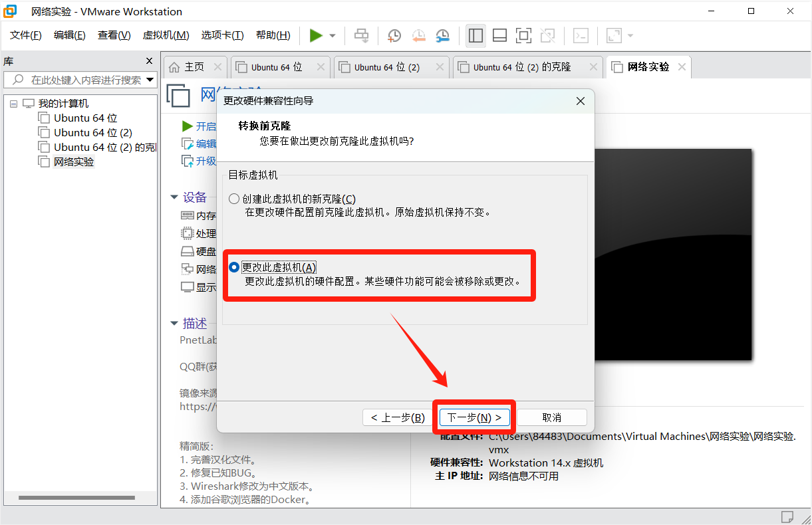Open the snapshot manager wrench icon
Viewport: 812px width, 525px height.
(442, 36)
